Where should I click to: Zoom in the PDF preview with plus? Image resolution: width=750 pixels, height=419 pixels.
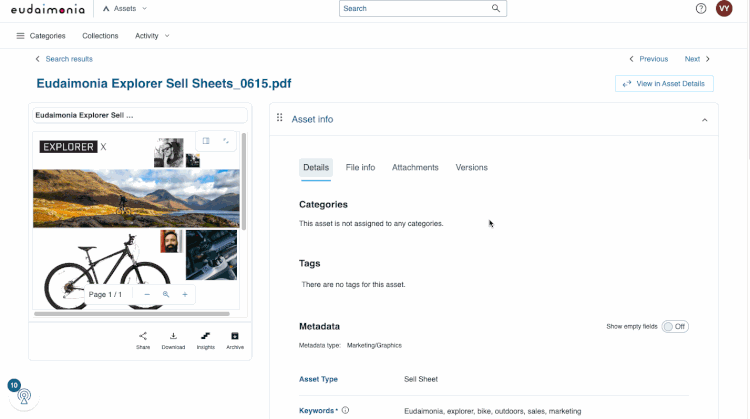(185, 295)
